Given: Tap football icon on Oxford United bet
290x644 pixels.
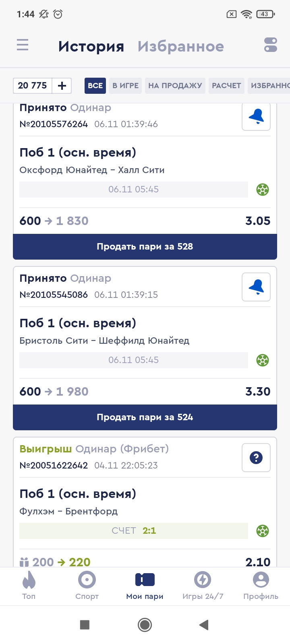Looking at the screenshot, I should tap(263, 190).
